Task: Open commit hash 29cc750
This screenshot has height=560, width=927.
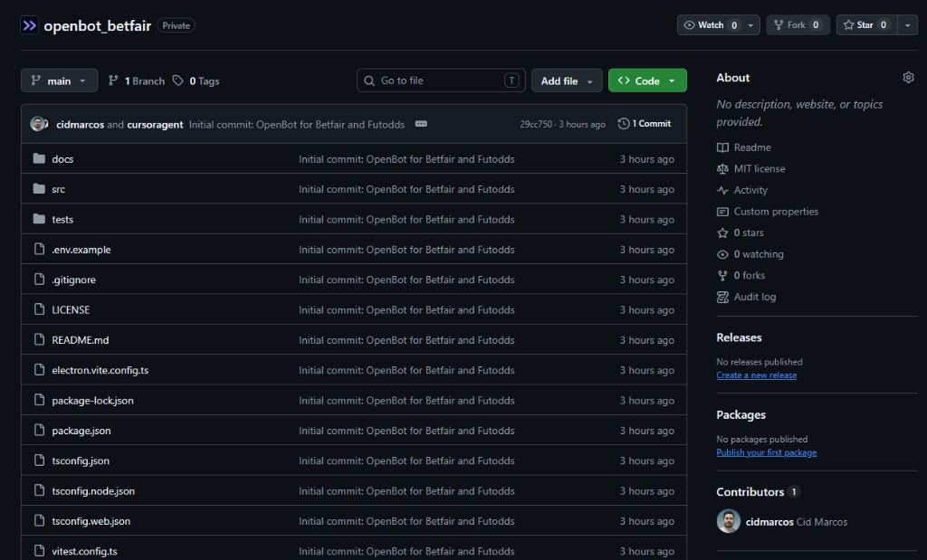Action: click(536, 124)
